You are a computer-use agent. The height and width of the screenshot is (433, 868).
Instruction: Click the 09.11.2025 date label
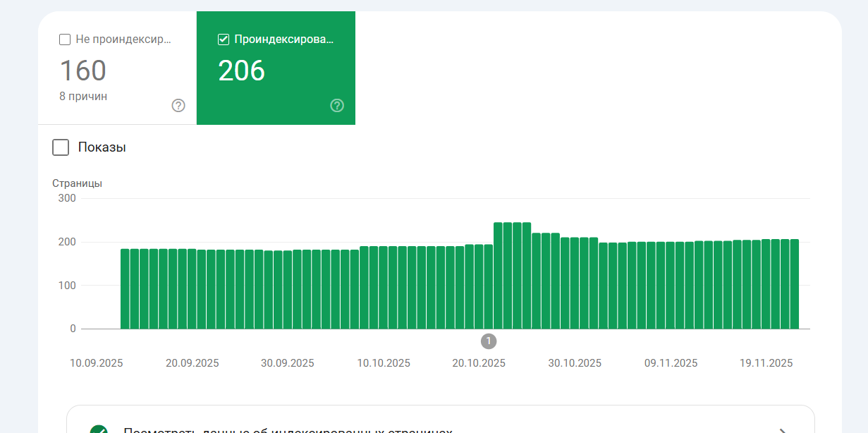(x=671, y=363)
